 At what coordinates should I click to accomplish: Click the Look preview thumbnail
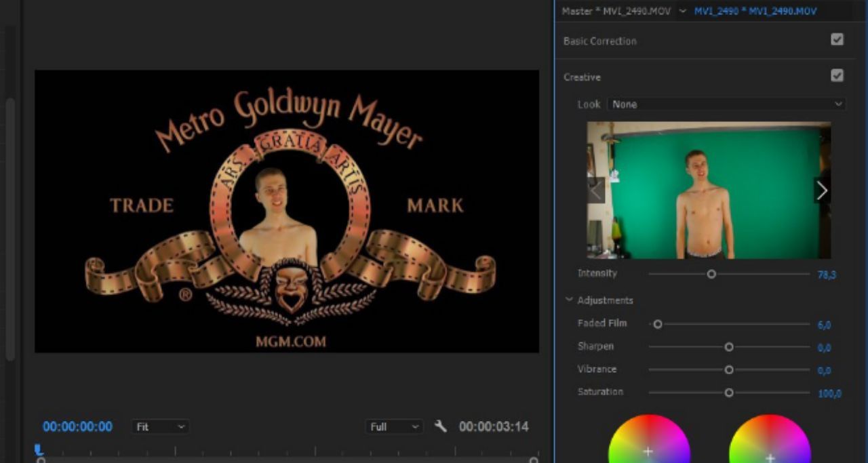click(x=709, y=190)
